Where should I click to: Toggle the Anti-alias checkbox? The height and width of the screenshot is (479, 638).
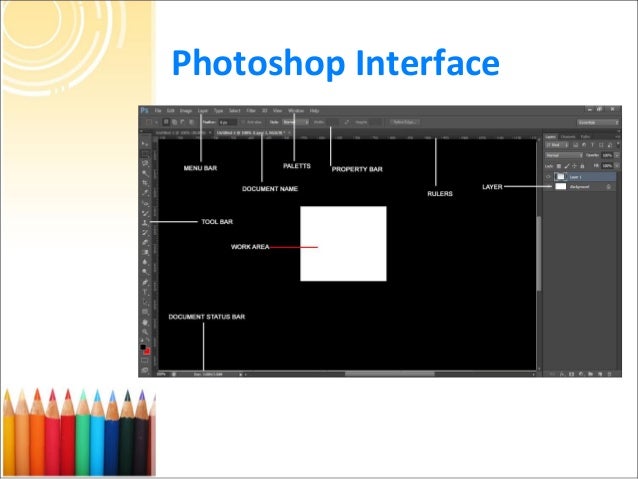pyautogui.click(x=243, y=122)
